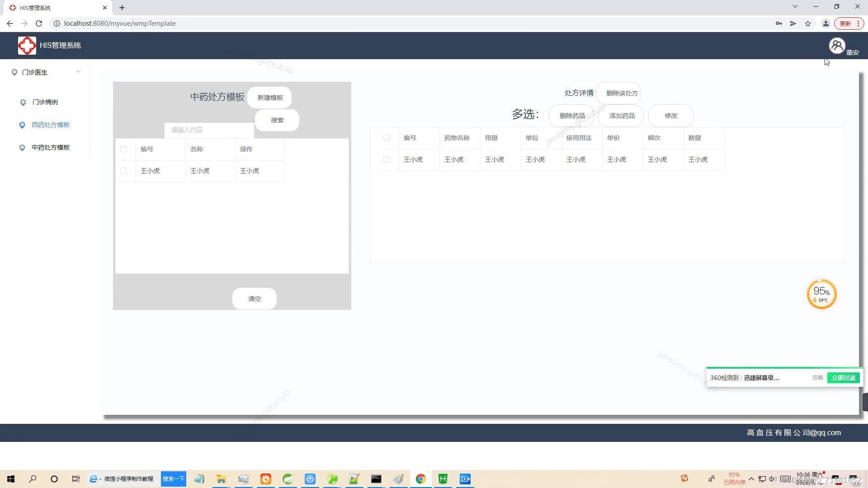
Task: Click the 新建模板 button
Action: coord(270,98)
